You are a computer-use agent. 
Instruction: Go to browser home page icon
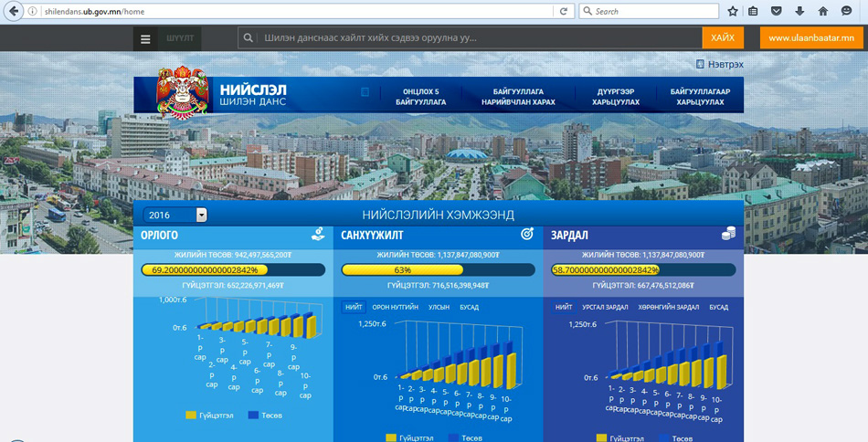coord(822,11)
